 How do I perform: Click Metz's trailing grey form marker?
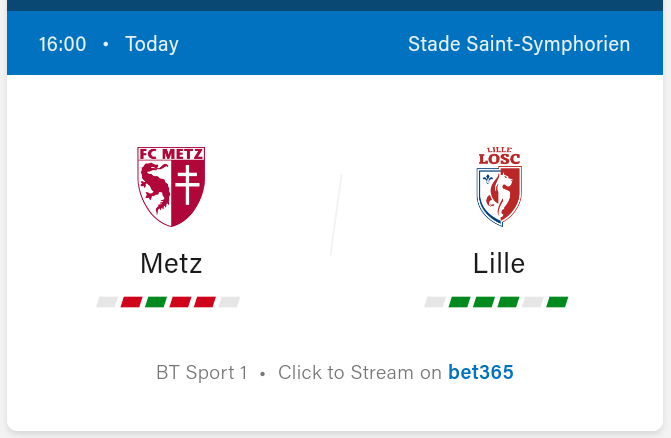click(229, 302)
